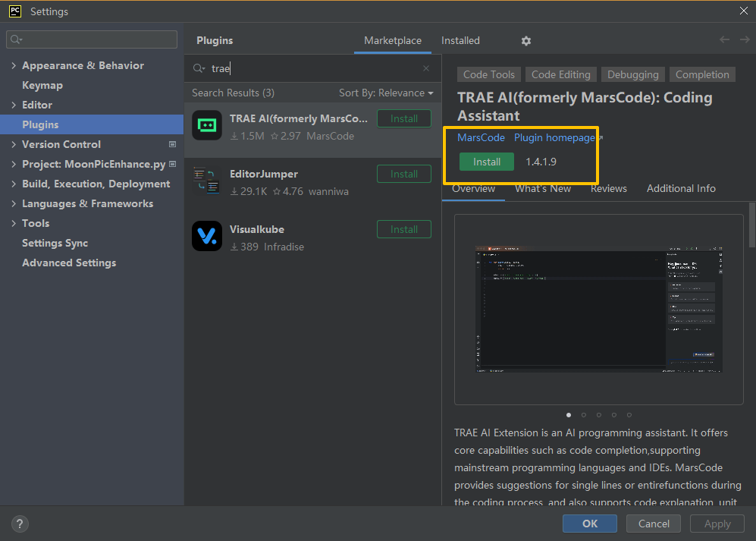Show the third carousel screenshot dot

click(x=599, y=415)
